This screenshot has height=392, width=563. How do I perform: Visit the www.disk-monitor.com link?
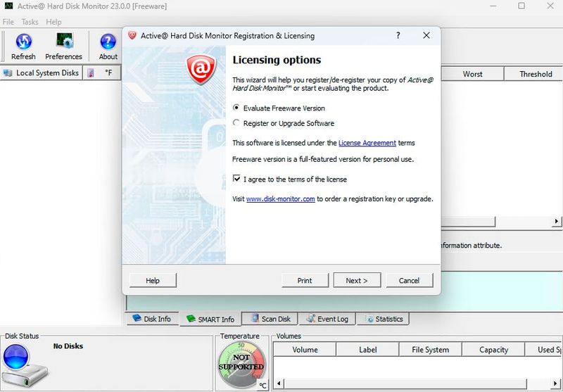(x=280, y=199)
